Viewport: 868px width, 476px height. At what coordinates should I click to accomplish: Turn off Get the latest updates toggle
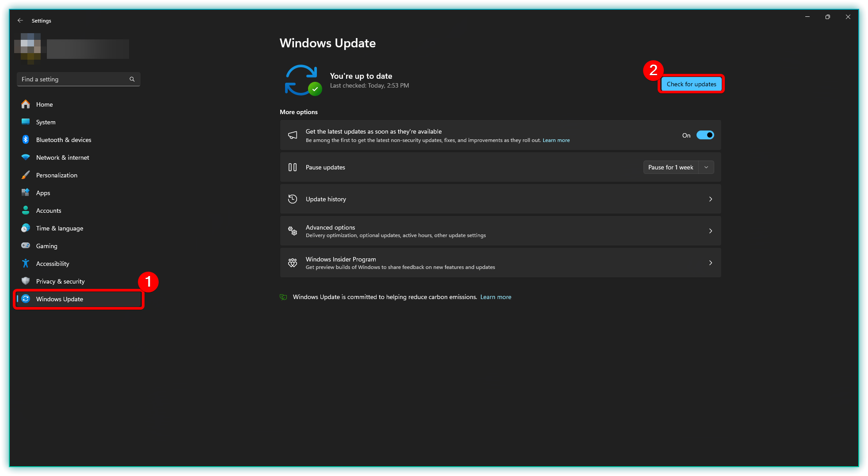(705, 135)
